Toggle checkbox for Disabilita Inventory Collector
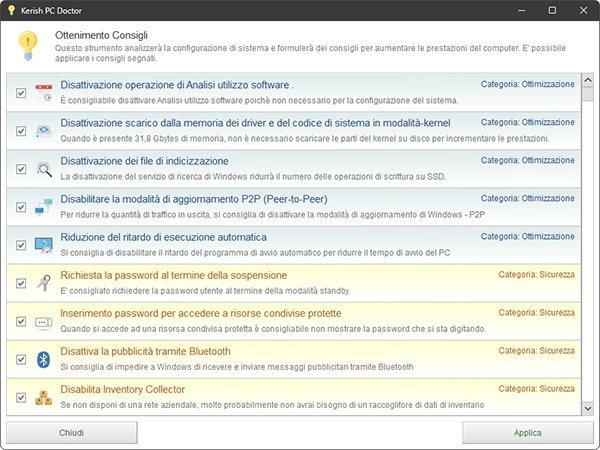This screenshot has height=450, width=600. 21,398
